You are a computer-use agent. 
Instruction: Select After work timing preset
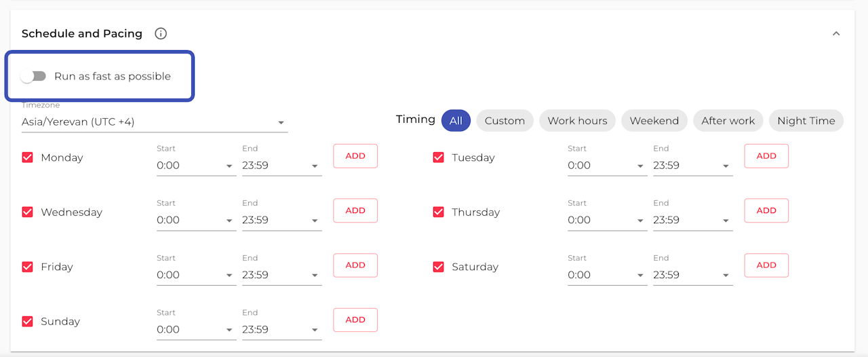coord(728,121)
